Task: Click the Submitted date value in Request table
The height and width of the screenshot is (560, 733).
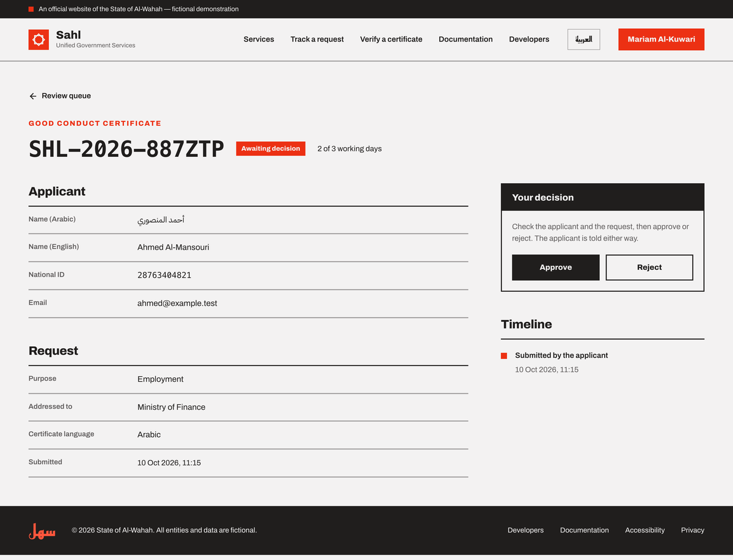Action: coord(169,463)
